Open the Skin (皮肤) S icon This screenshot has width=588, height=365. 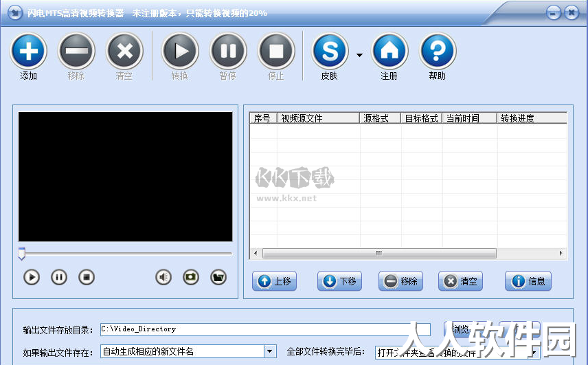click(330, 51)
